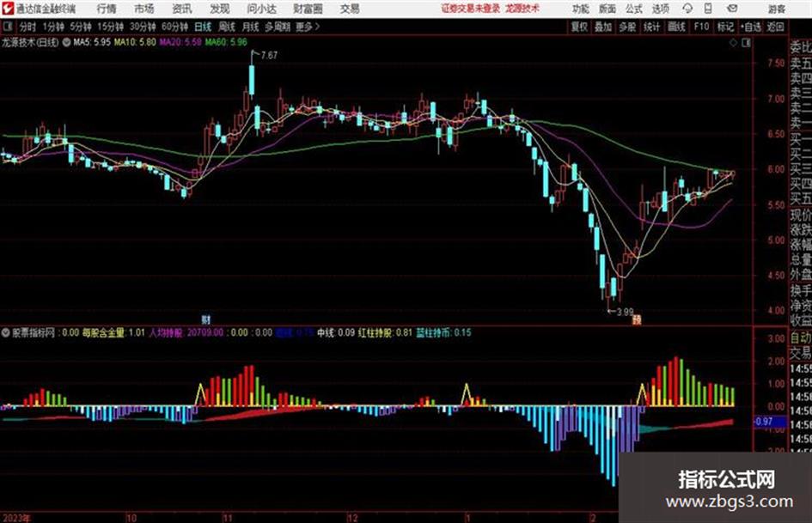Open the 版面 menu
Image resolution: width=812 pixels, height=523 pixels.
coord(607,9)
